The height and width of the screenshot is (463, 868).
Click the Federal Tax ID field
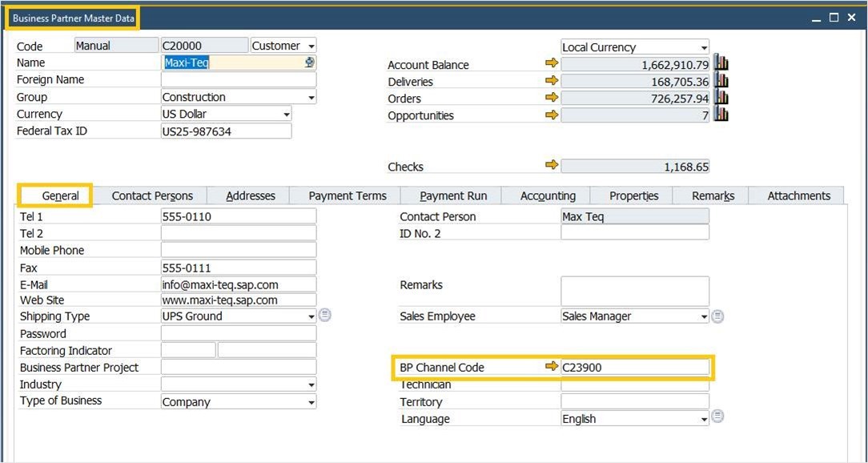(226, 131)
